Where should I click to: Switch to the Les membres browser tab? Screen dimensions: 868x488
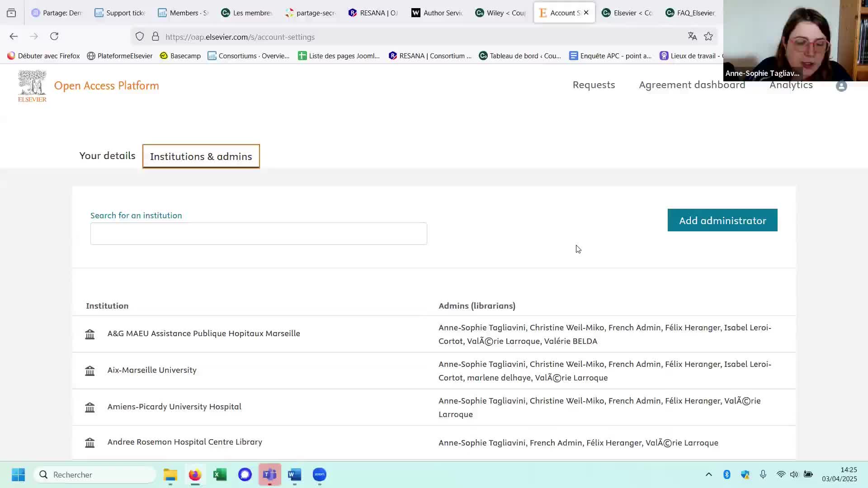[x=247, y=13]
